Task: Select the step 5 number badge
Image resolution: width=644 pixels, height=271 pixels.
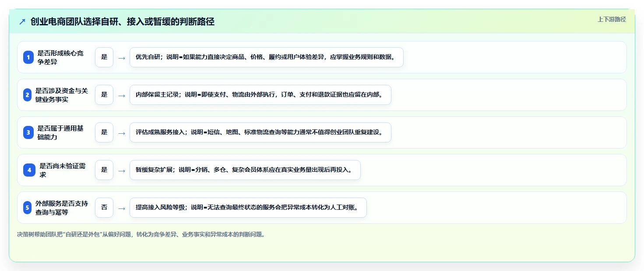Action: (28, 208)
